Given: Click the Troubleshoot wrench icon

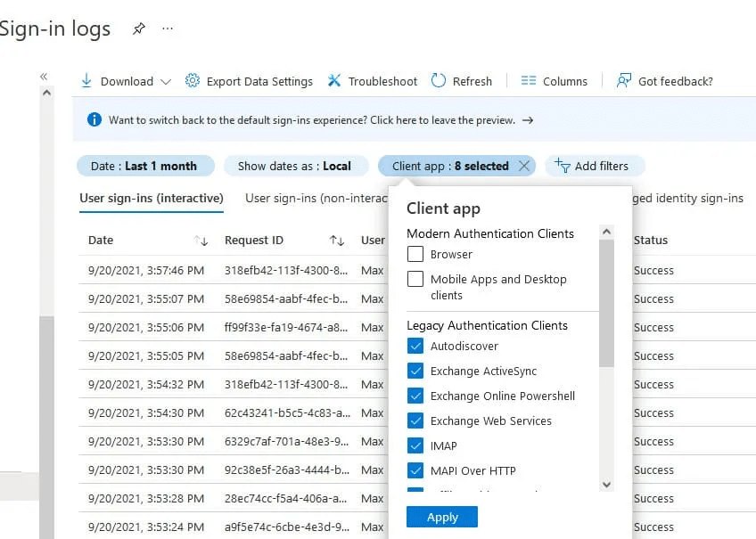Looking at the screenshot, I should pos(334,81).
